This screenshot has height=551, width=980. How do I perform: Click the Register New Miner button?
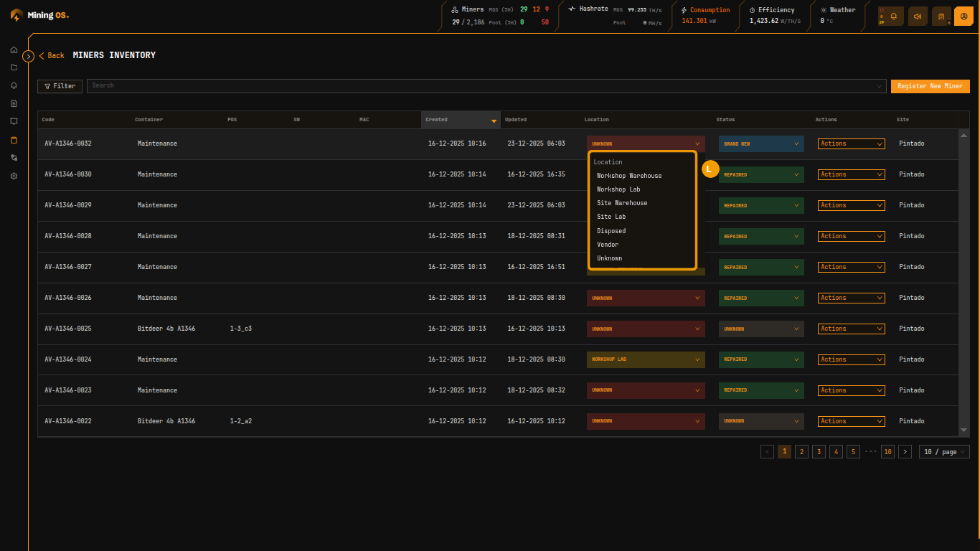(x=930, y=86)
